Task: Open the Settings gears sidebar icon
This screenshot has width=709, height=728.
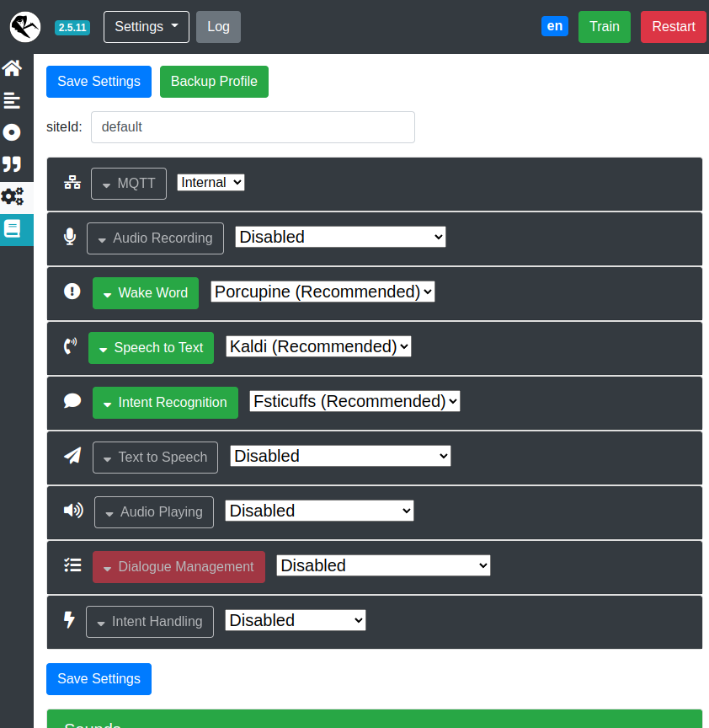Action: tap(13, 196)
